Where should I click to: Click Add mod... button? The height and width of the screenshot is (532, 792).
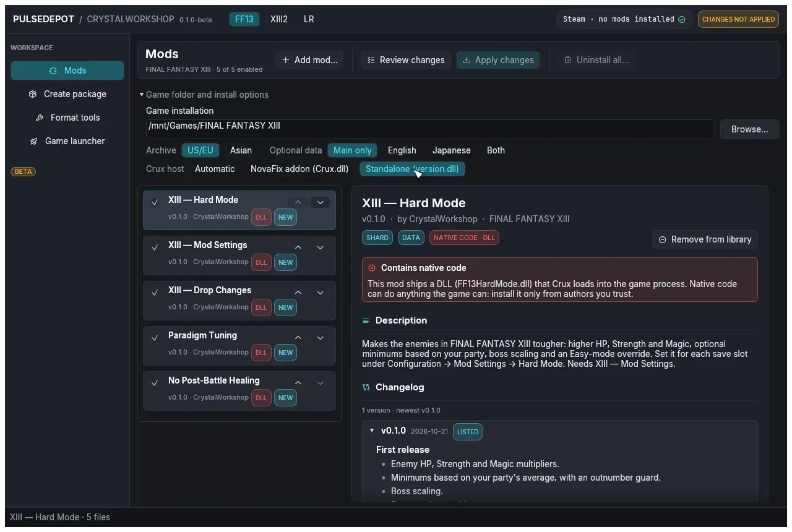coord(309,60)
